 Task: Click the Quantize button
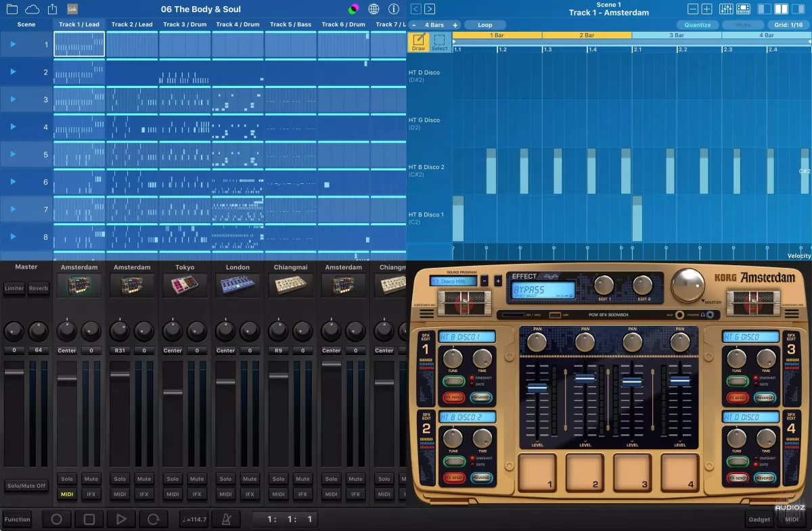point(698,25)
